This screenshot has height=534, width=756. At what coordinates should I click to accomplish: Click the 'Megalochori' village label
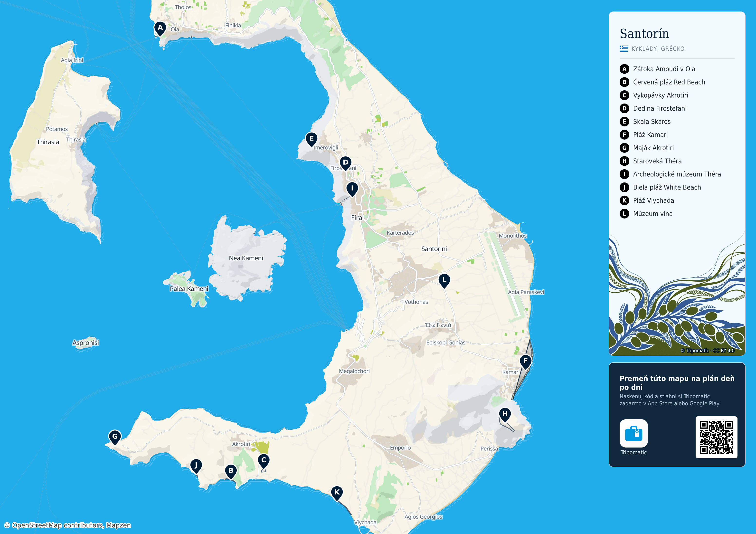point(354,371)
